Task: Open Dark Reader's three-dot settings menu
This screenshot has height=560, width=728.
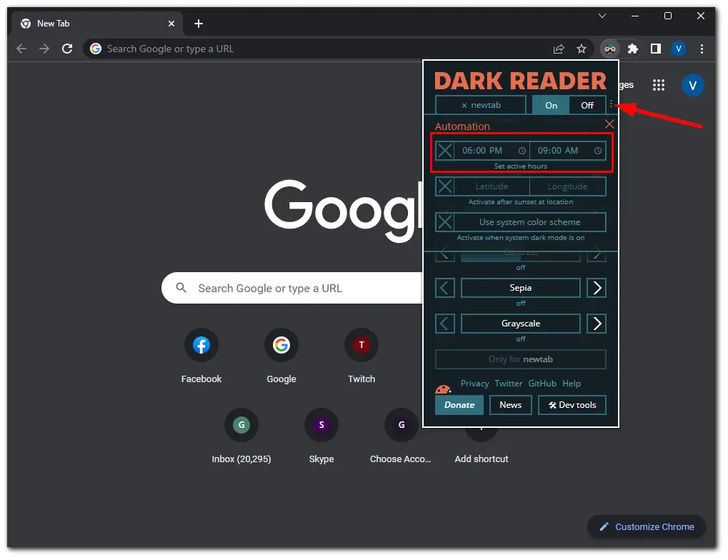Action: point(611,104)
